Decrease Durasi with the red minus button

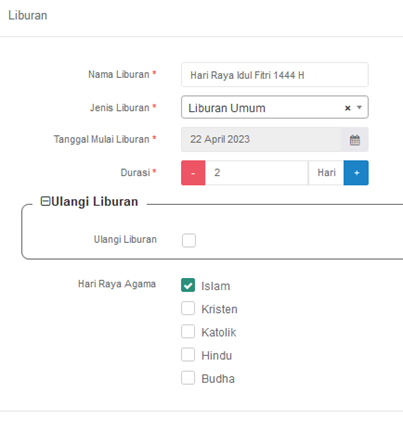(193, 173)
